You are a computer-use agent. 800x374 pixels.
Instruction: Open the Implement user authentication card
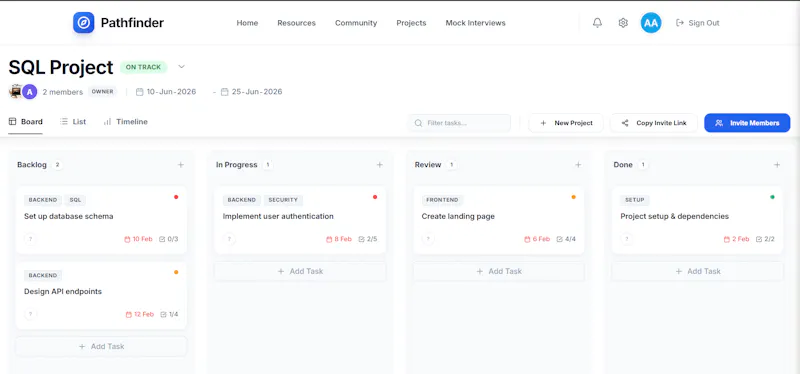(300, 220)
